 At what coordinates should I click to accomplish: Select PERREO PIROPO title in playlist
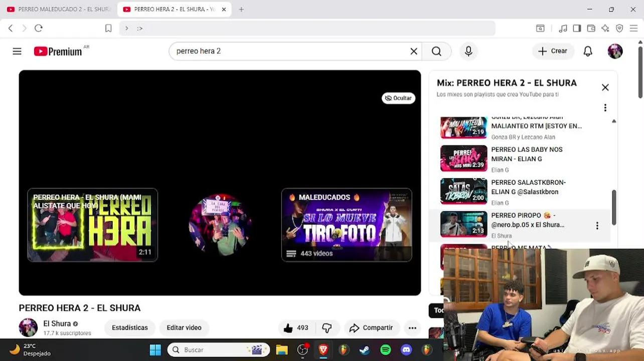coord(527,220)
